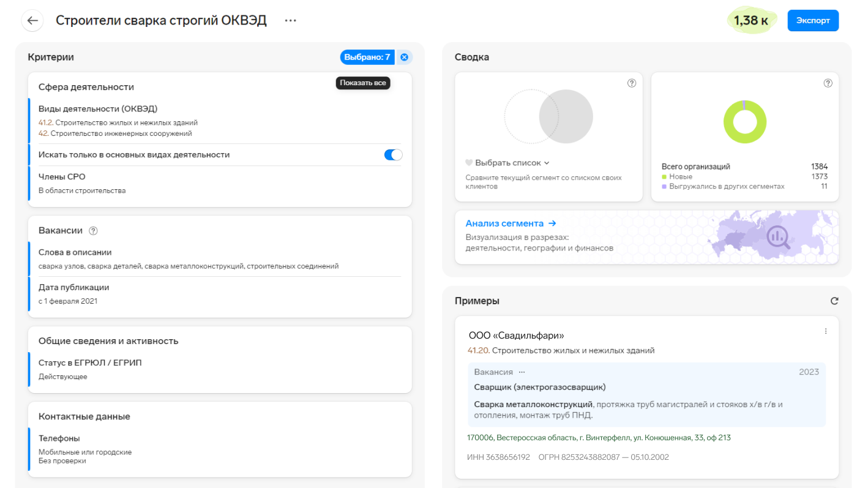Screen dimensions: 868x488
Task: Click OKVED line 41.2. Строительство жилых и нежилых зданий
Action: [118, 122]
